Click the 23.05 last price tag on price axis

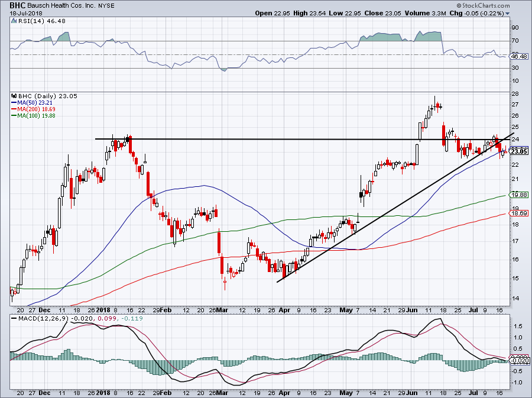(x=519, y=151)
